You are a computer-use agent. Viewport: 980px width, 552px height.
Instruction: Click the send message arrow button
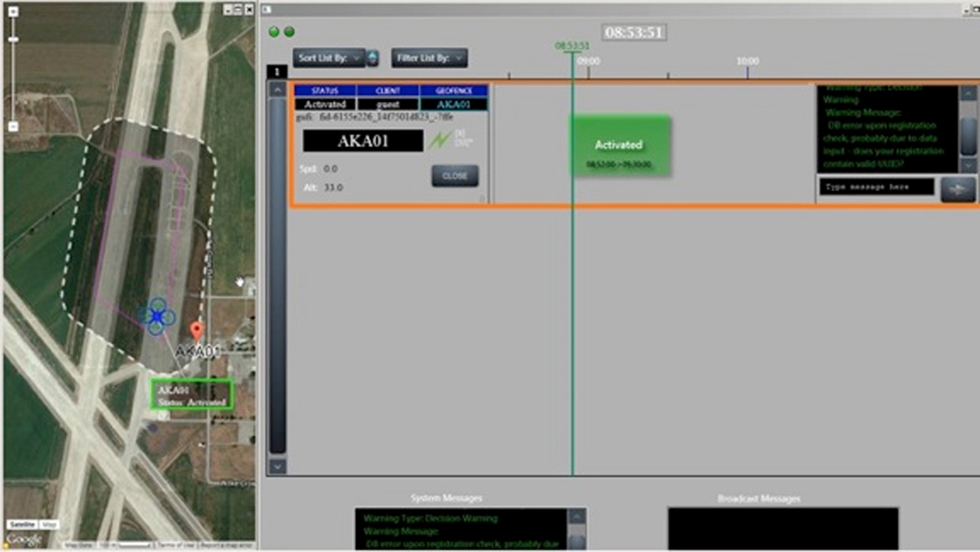(x=957, y=188)
